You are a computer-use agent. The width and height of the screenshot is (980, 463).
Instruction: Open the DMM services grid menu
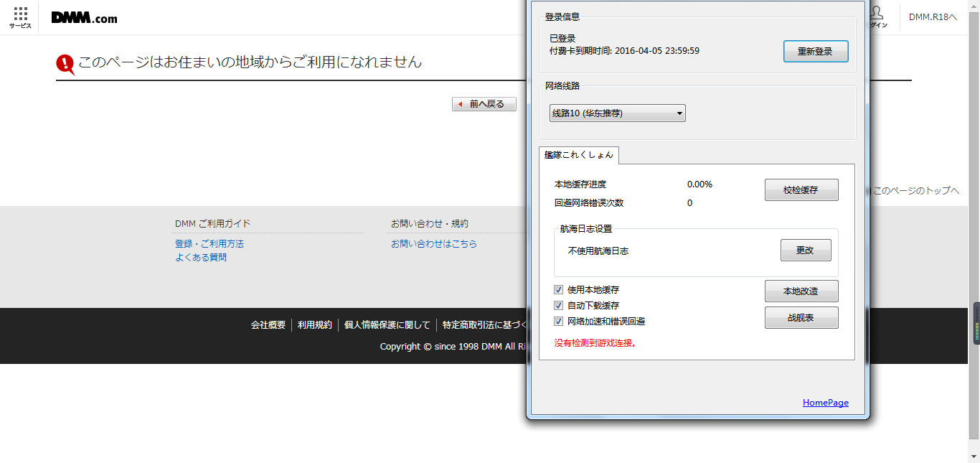20,17
